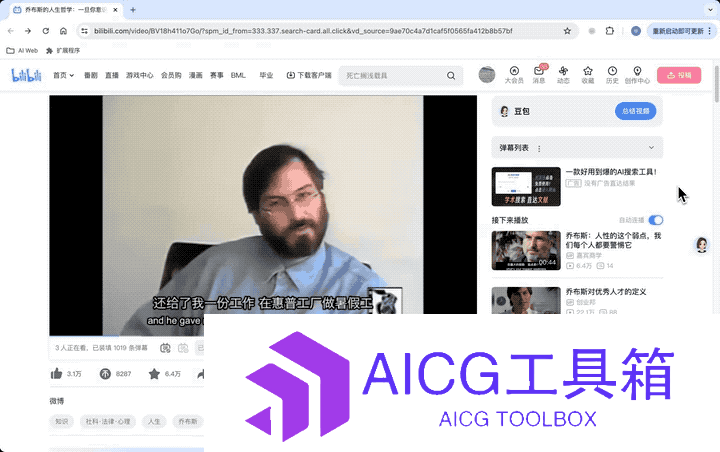Click the 微博 text below the video
Screen dimensions: 720x452
coord(57,401)
